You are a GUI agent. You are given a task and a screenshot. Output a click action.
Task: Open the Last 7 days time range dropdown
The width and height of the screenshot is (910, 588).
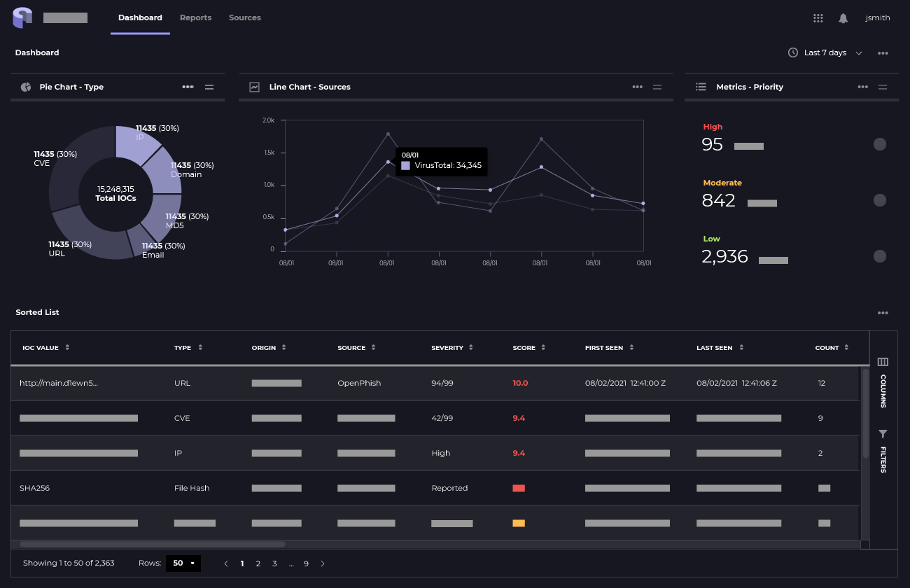825,52
